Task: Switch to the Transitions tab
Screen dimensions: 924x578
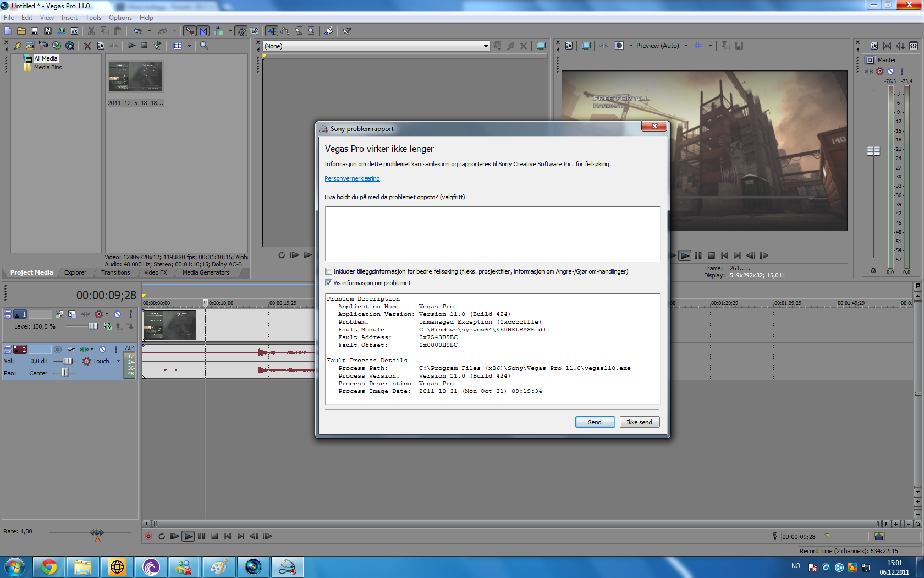Action: tap(116, 272)
